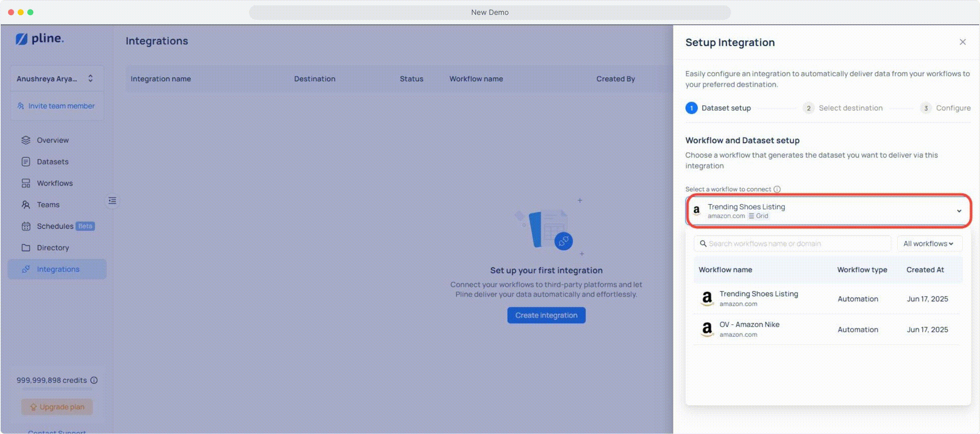Viewport: 980px width, 434px height.
Task: Open the Anushreya Arya workspace switcher
Action: coord(57,79)
